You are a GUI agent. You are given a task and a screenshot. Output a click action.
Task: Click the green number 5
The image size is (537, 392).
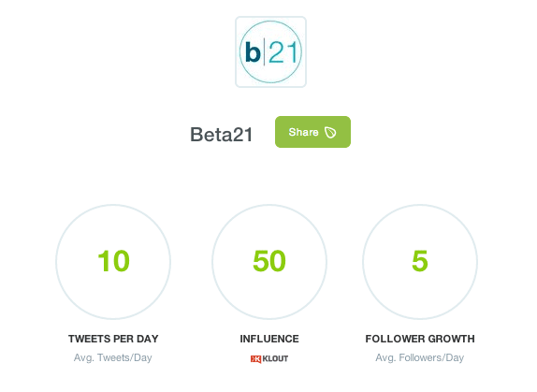(x=420, y=261)
